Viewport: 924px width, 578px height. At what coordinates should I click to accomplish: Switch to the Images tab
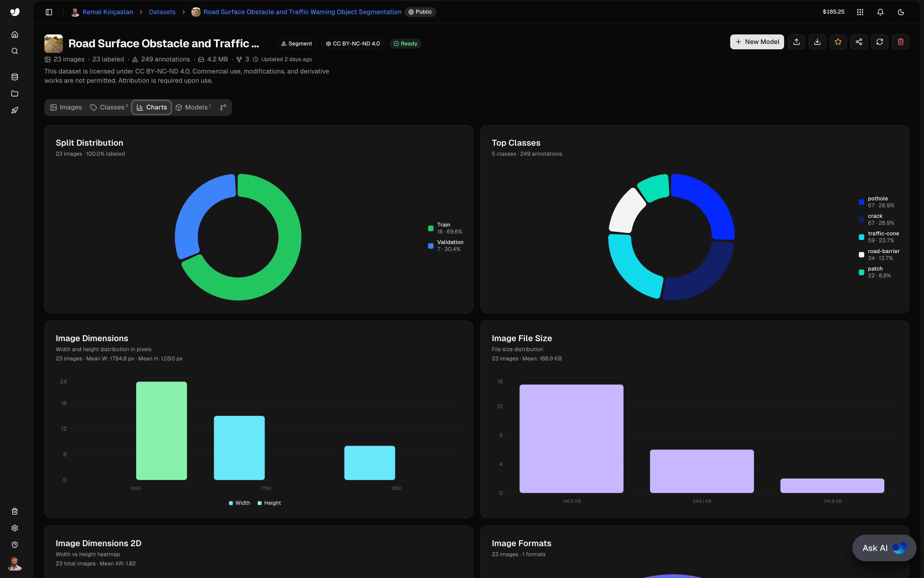pyautogui.click(x=66, y=107)
